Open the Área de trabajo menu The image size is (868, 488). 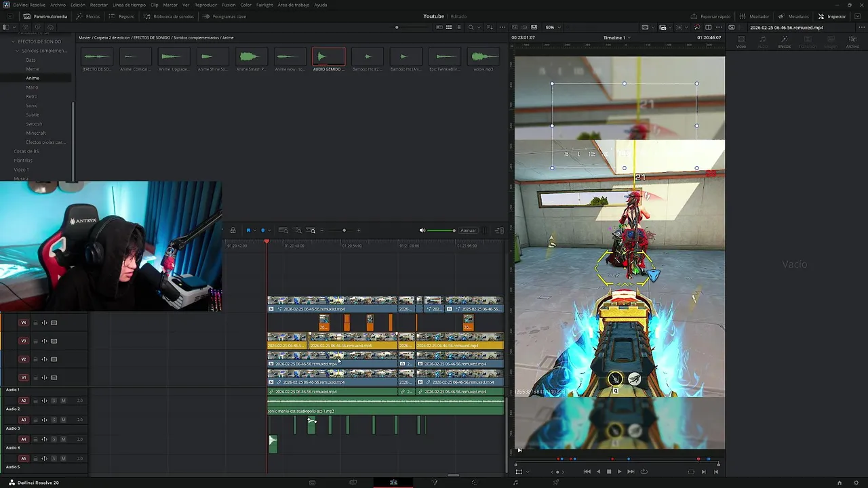pyautogui.click(x=294, y=5)
